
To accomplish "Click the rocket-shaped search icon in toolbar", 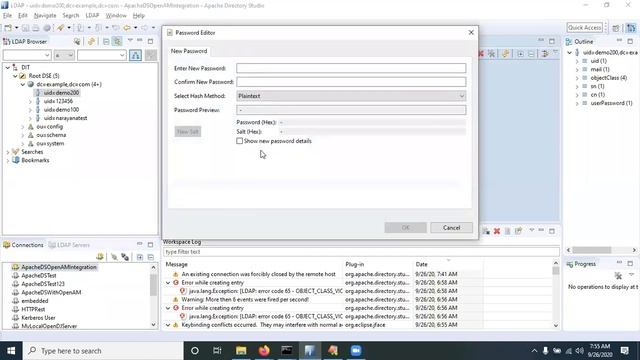I will [x=60, y=28].
